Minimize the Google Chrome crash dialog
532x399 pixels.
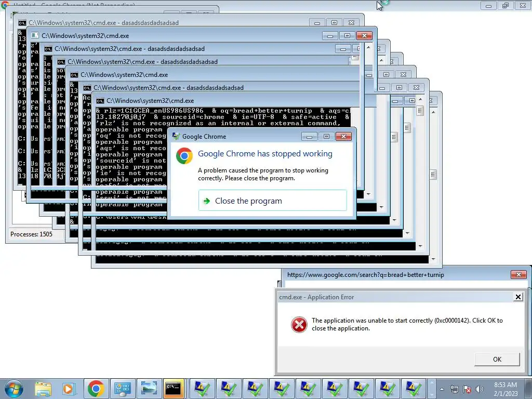(309, 137)
